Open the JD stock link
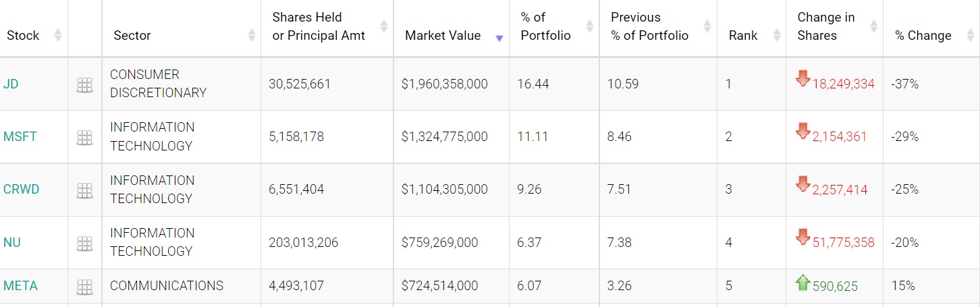This screenshot has width=980, height=307. (10, 84)
